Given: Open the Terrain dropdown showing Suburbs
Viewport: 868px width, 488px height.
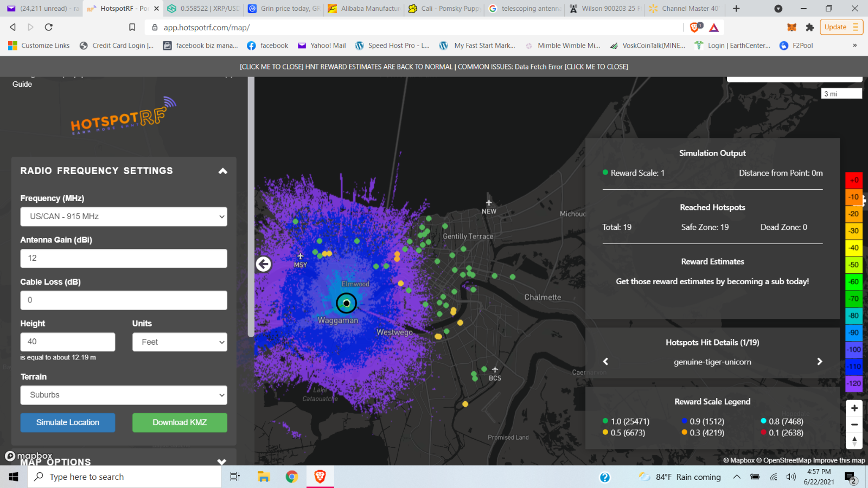Looking at the screenshot, I should [x=124, y=395].
